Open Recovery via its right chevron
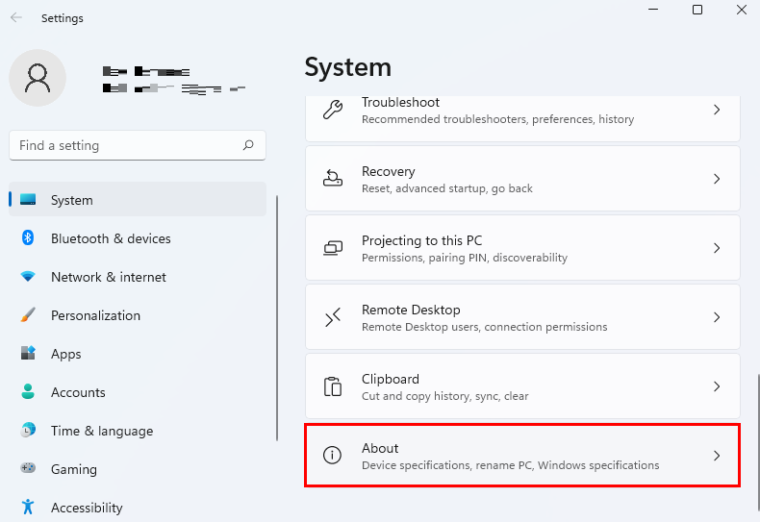The image size is (760, 522). point(717,179)
